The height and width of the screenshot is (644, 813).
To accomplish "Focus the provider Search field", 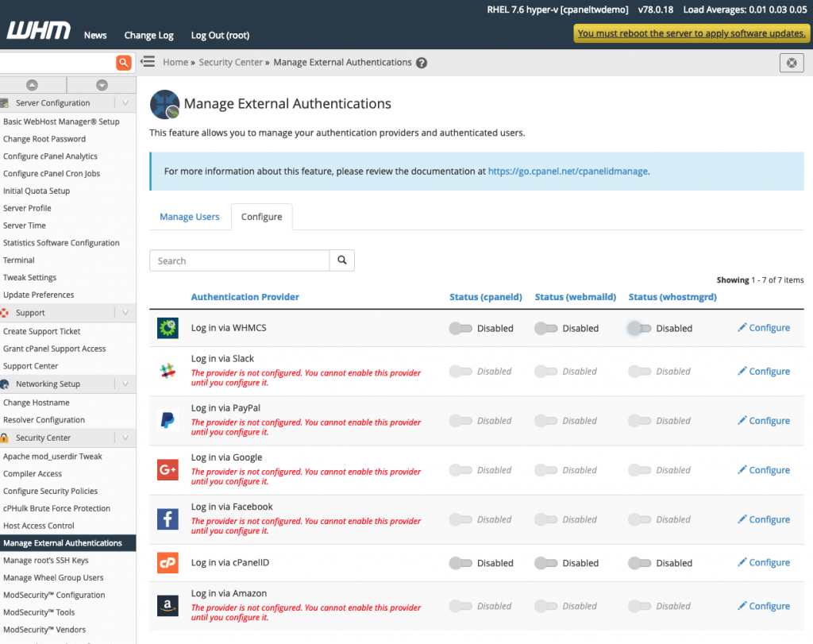I will [240, 260].
